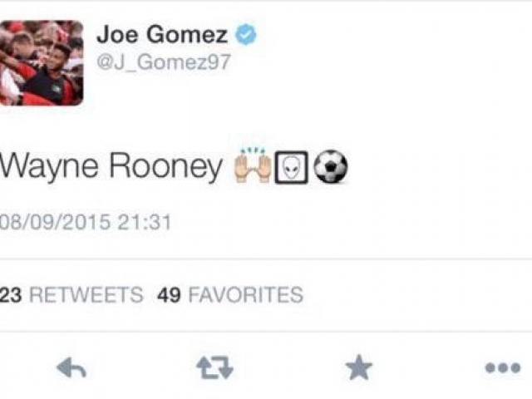Click the 08/09/2015 date stamp
The height and width of the screenshot is (399, 532).
[x=55, y=222]
